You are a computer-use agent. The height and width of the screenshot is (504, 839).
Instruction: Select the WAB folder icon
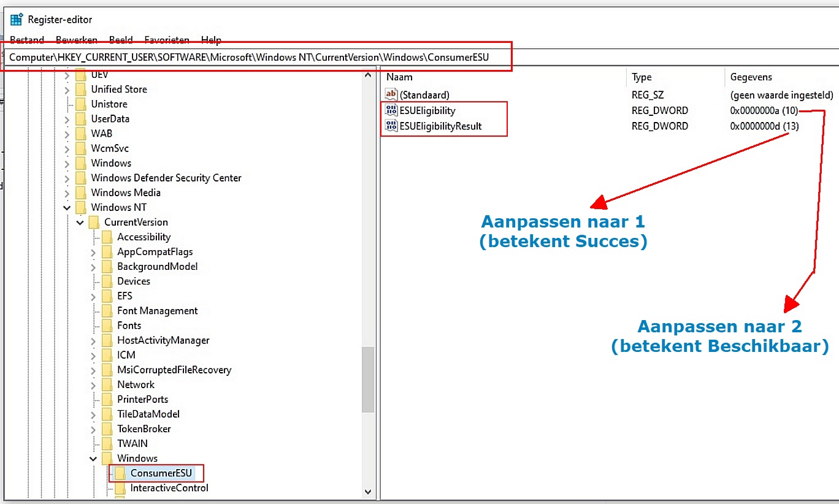81,134
